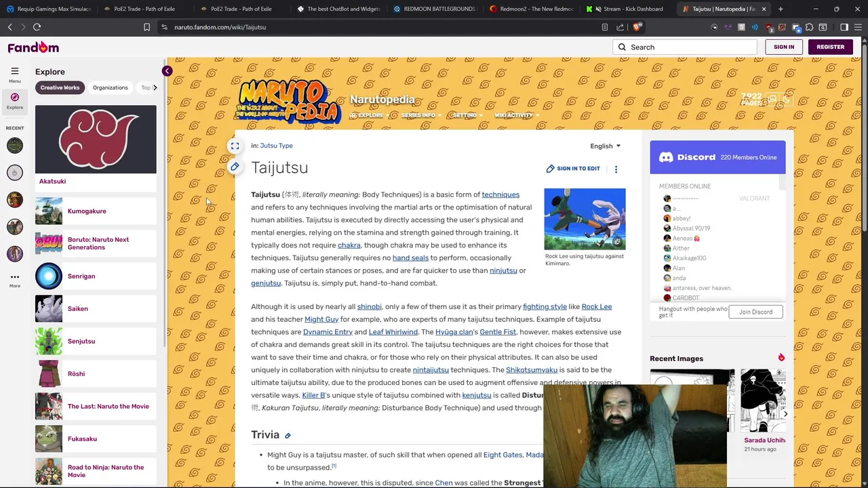
Task: Open the Jutsu Type category link
Action: tap(276, 146)
